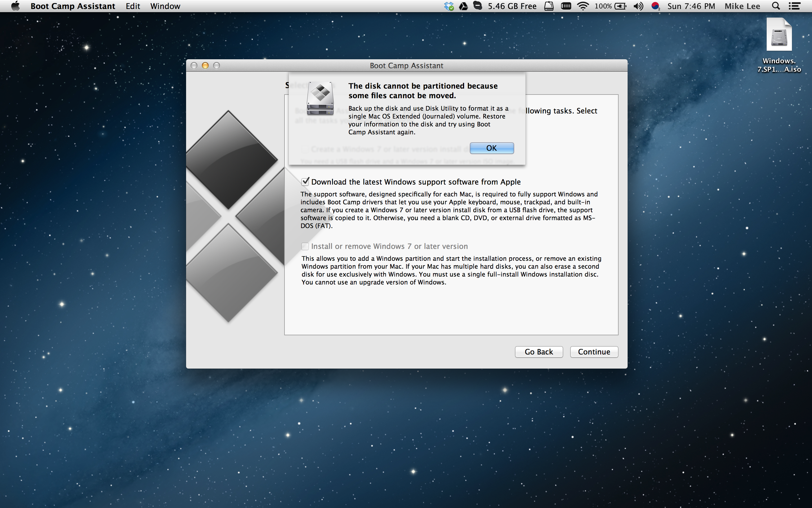The image size is (812, 508).
Task: Click the memory chip menu bar icon
Action: [566, 6]
